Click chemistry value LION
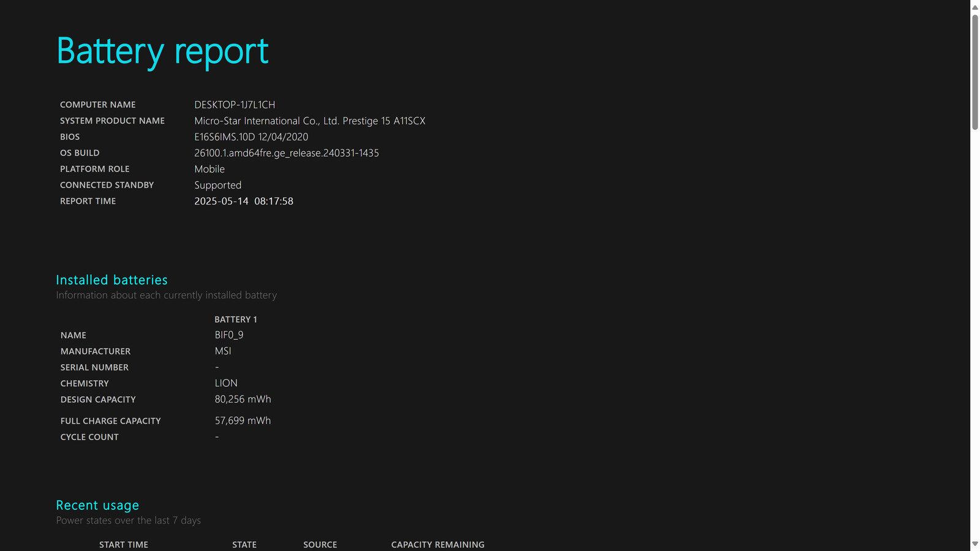Viewport: 980px width, 551px height. [226, 383]
